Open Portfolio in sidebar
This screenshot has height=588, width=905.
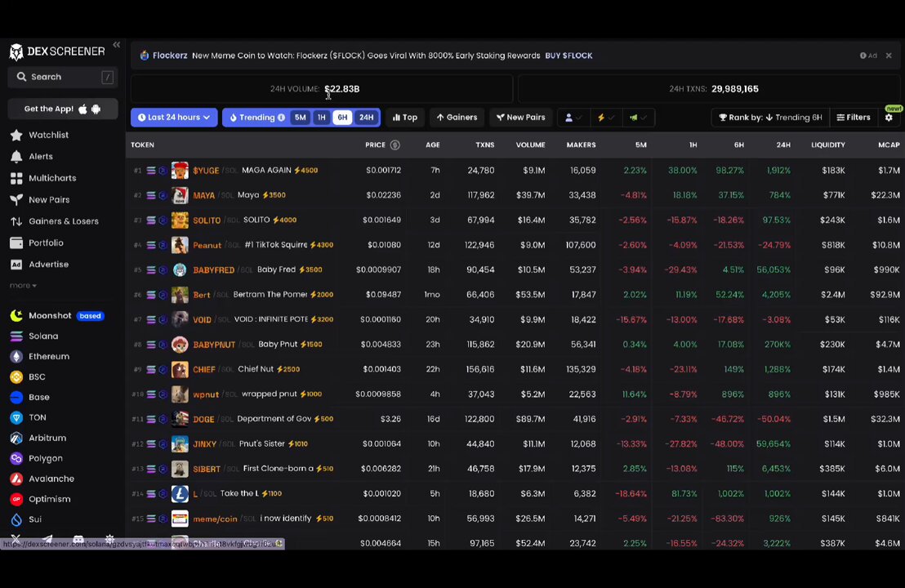click(47, 243)
